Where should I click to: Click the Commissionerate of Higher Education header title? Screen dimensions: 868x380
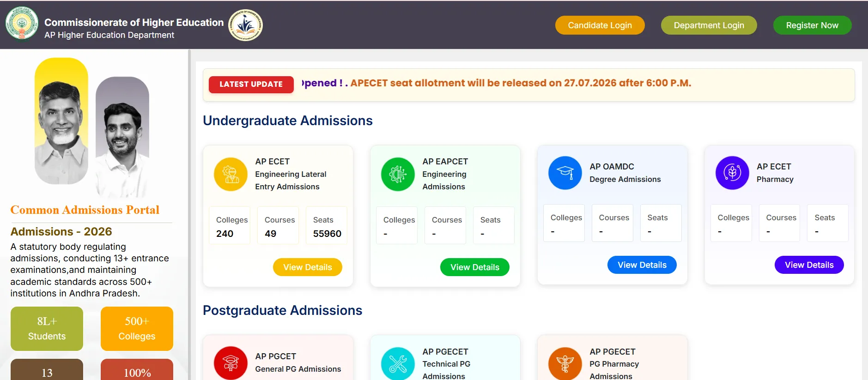point(134,22)
